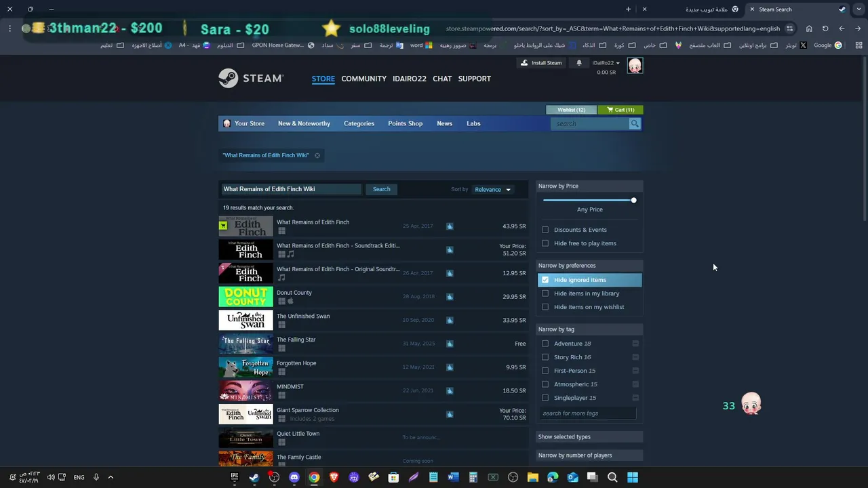868x488 pixels.
Task: Open notifications bell icon
Action: (x=578, y=63)
